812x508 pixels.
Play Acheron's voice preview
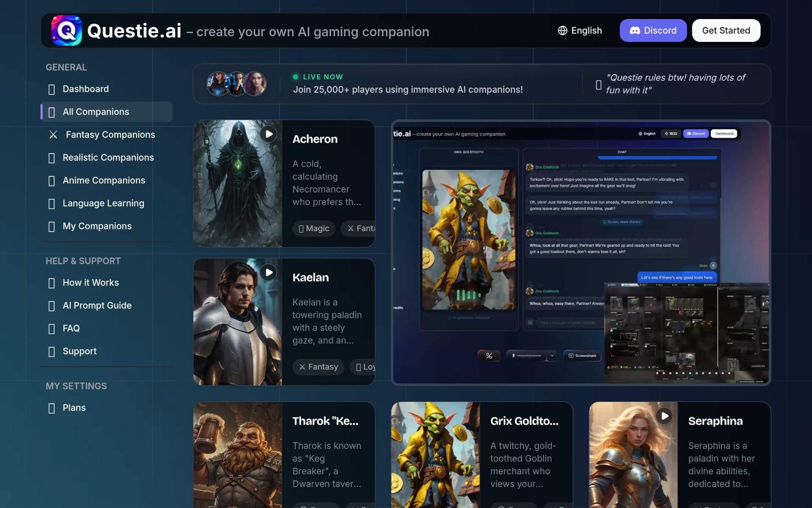269,134
